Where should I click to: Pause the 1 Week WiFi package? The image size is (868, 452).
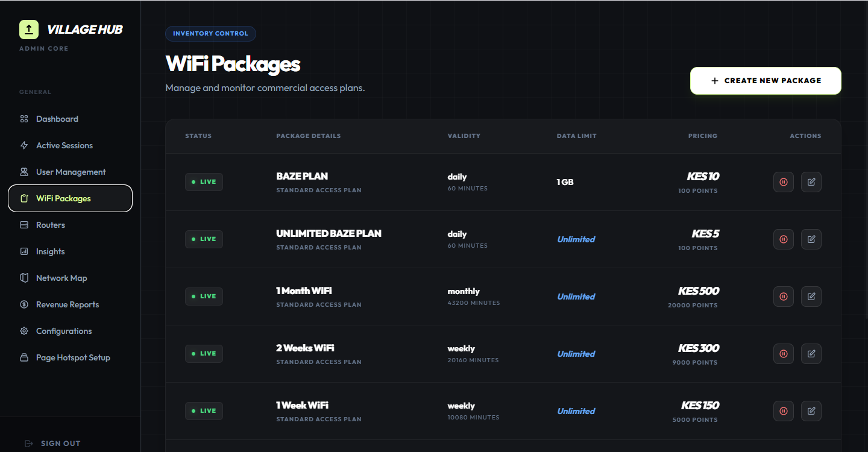[x=783, y=410]
